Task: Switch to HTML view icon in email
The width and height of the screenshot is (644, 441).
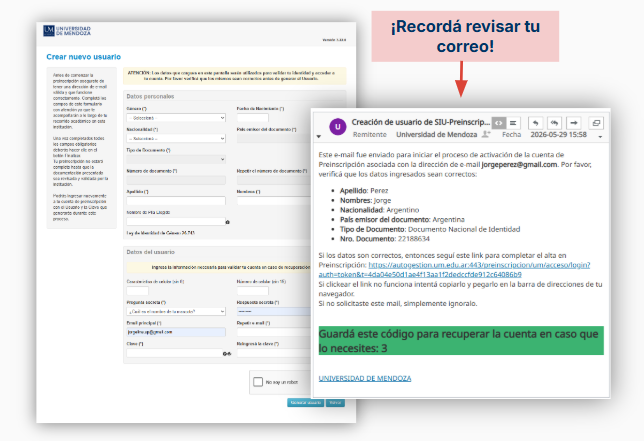Action: point(499,123)
